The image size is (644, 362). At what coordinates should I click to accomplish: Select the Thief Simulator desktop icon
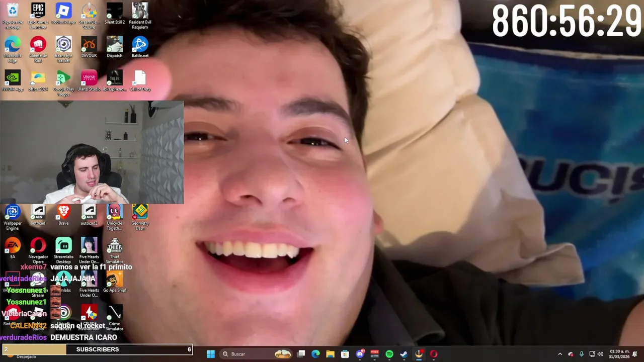[115, 250]
